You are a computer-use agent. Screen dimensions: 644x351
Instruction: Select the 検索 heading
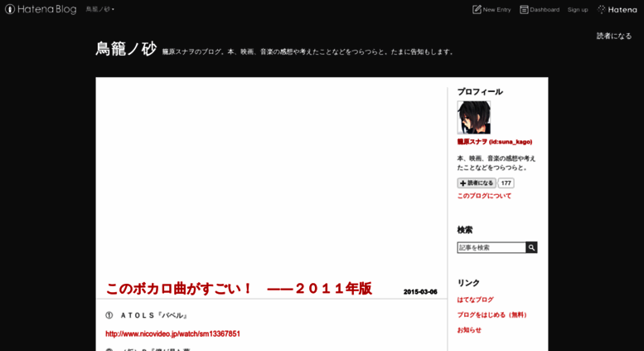coord(464,230)
